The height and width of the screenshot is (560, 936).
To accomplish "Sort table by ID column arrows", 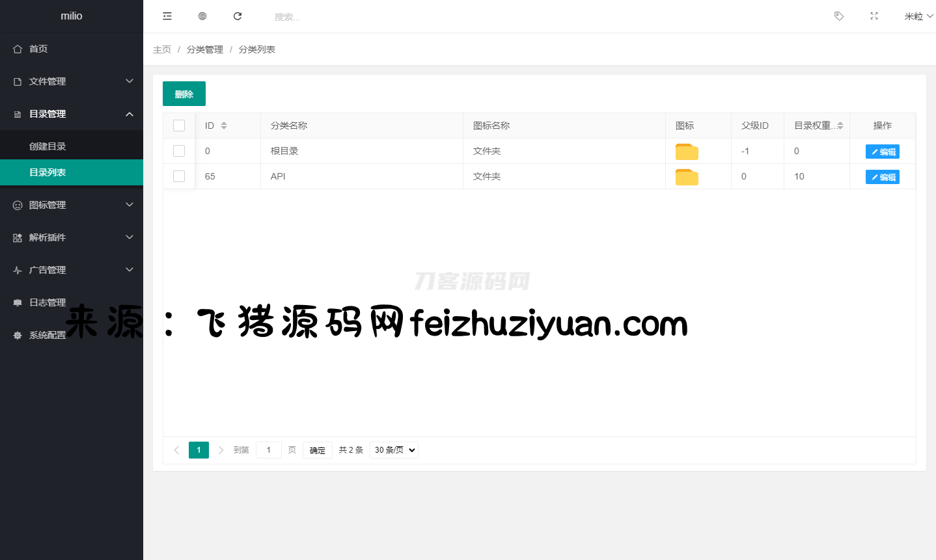I will coord(224,126).
